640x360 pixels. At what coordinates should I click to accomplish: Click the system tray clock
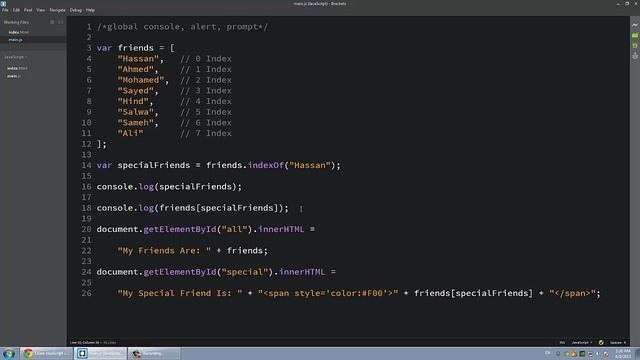tap(623, 353)
